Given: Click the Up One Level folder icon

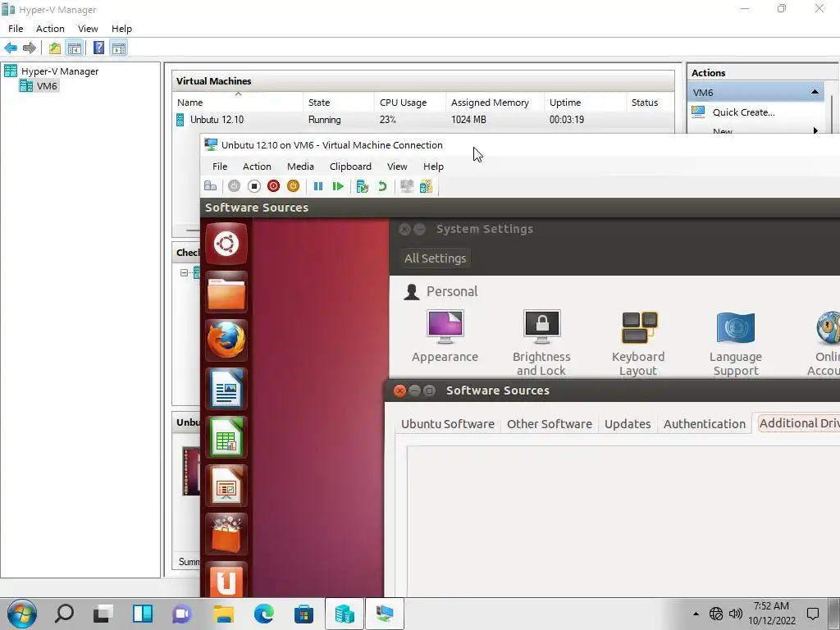Looking at the screenshot, I should pyautogui.click(x=55, y=48).
